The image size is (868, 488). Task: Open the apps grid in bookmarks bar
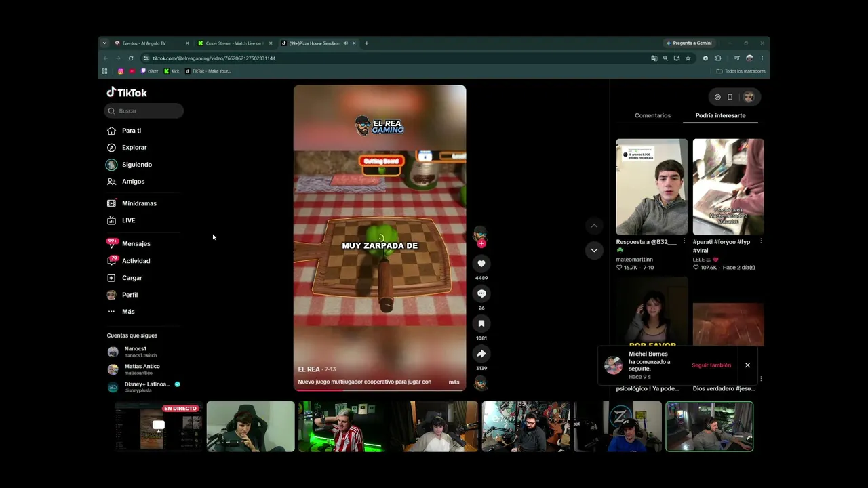[x=104, y=71]
